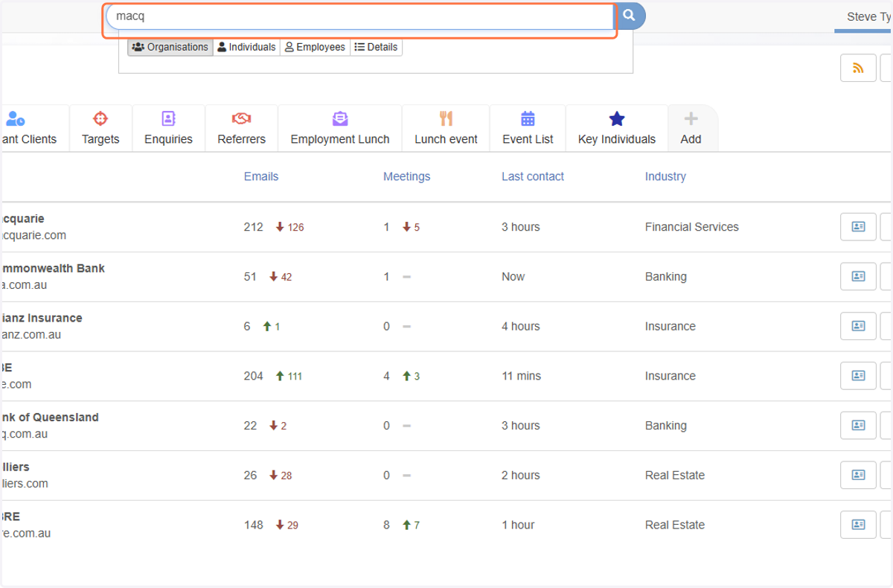Click the Referrers handshake icon
Screen dimensions: 893x588
[241, 118]
